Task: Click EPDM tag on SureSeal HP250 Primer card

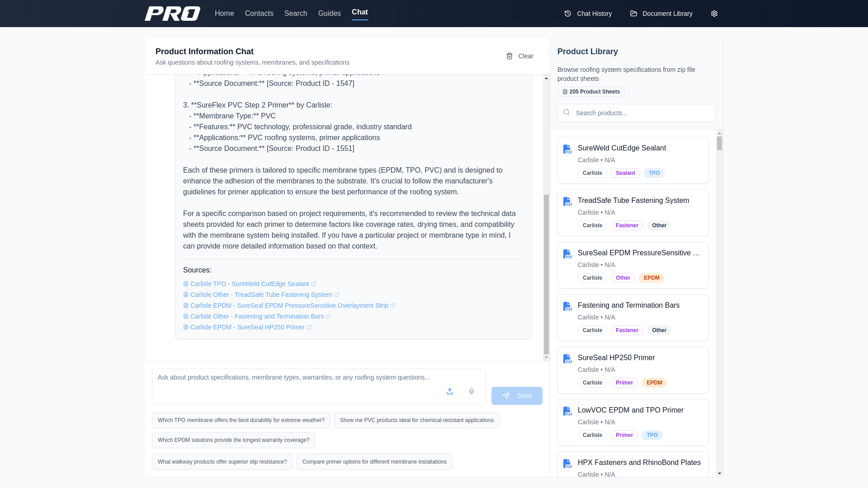Action: click(x=654, y=383)
